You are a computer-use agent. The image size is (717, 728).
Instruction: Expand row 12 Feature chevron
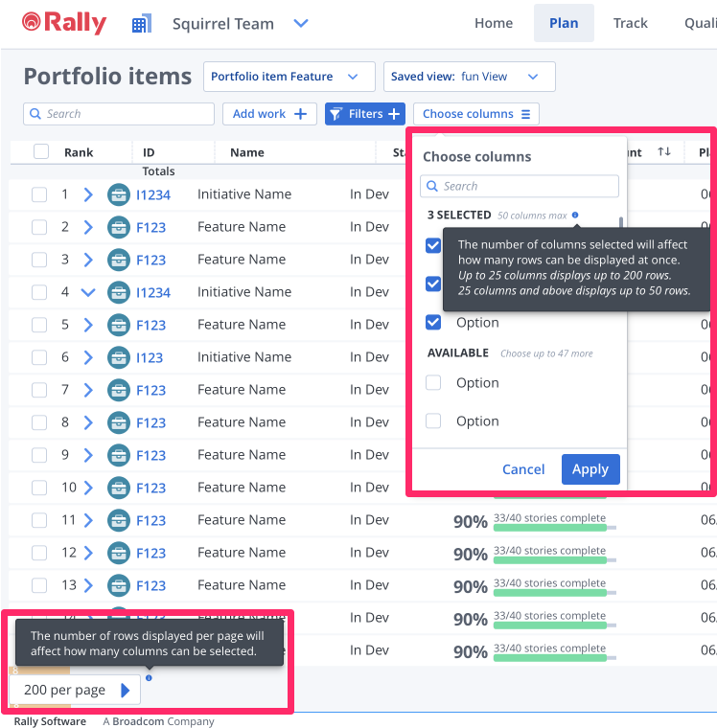coord(88,553)
